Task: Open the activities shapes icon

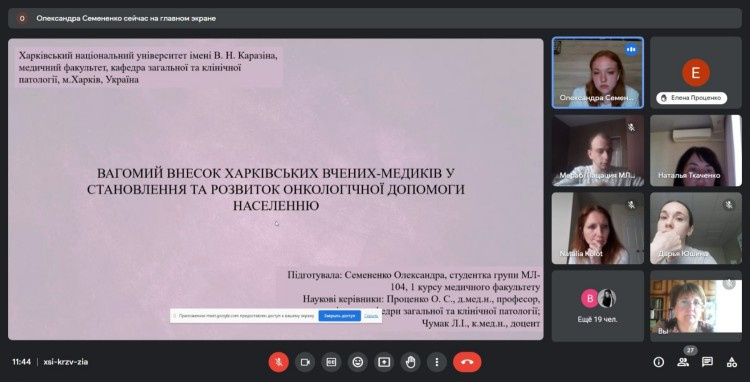Action: point(732,362)
